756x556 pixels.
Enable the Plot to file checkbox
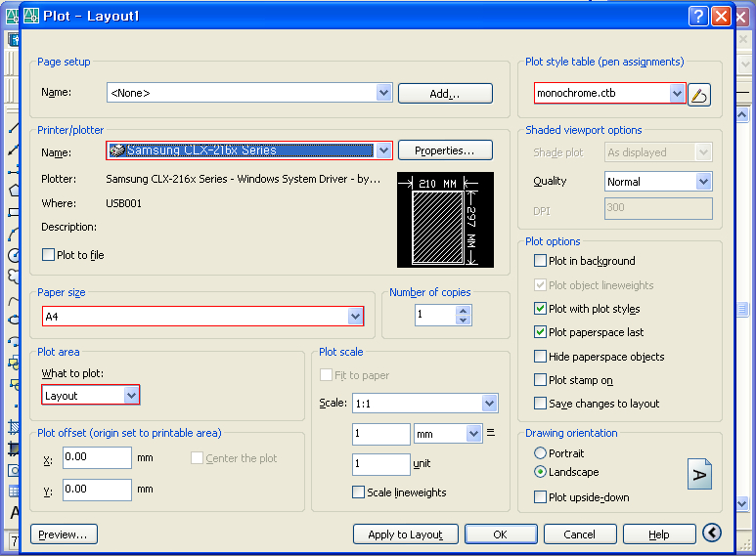pos(48,255)
